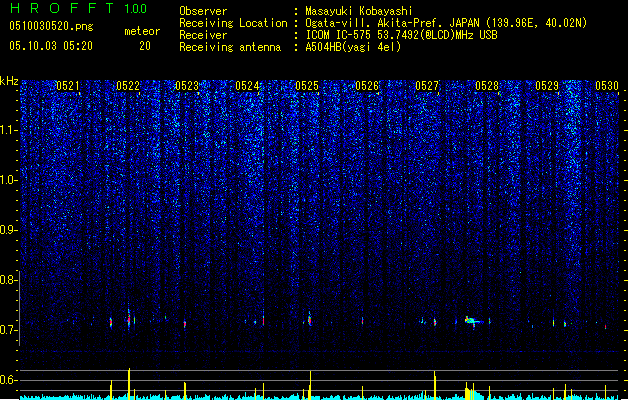Click the 0.7 kHz axis label
Image resolution: width=629 pixels, height=400 pixels.
(x=7, y=330)
